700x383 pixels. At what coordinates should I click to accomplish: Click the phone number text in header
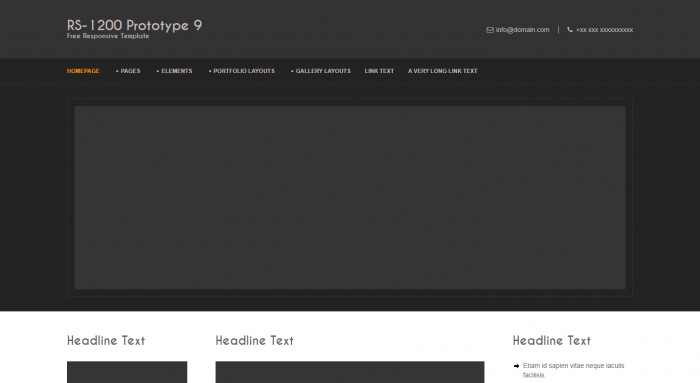[x=604, y=30]
